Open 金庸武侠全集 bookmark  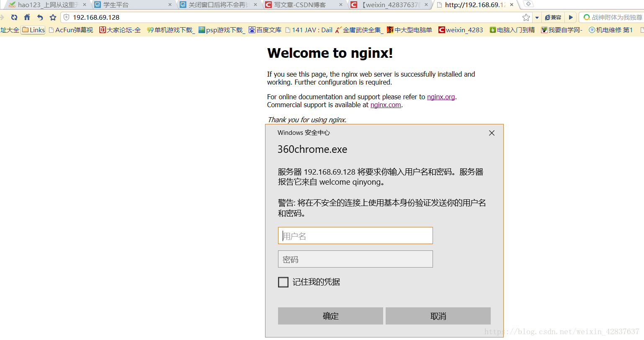click(360, 30)
